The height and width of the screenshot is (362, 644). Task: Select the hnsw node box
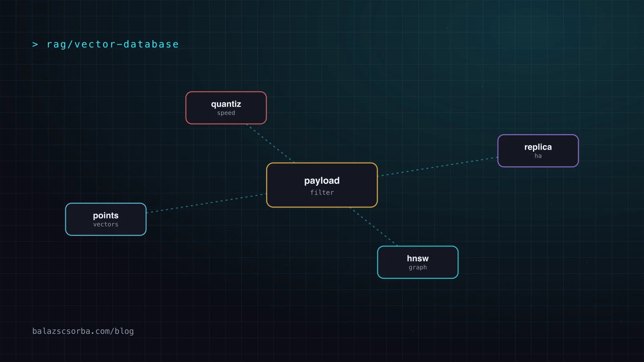click(x=418, y=262)
